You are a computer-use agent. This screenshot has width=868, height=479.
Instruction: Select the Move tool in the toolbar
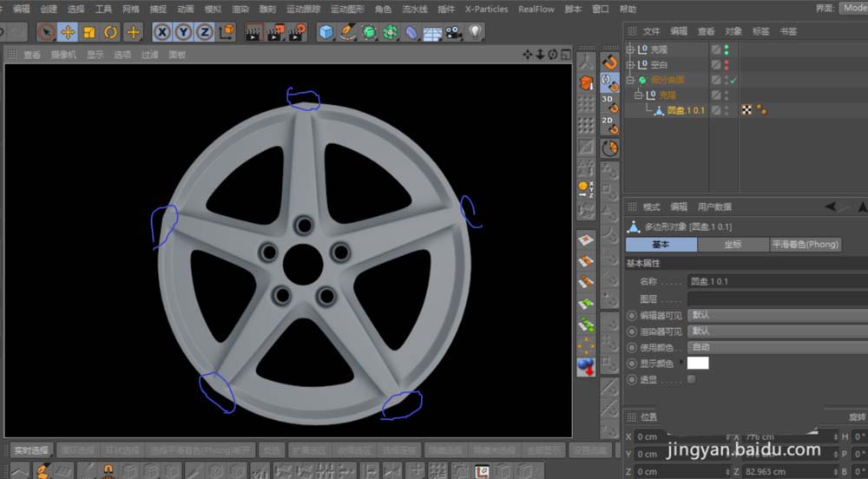[x=68, y=33]
